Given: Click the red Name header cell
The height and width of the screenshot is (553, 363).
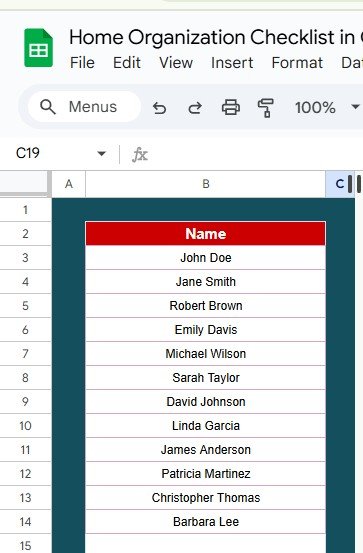Looking at the screenshot, I should click(x=206, y=233).
